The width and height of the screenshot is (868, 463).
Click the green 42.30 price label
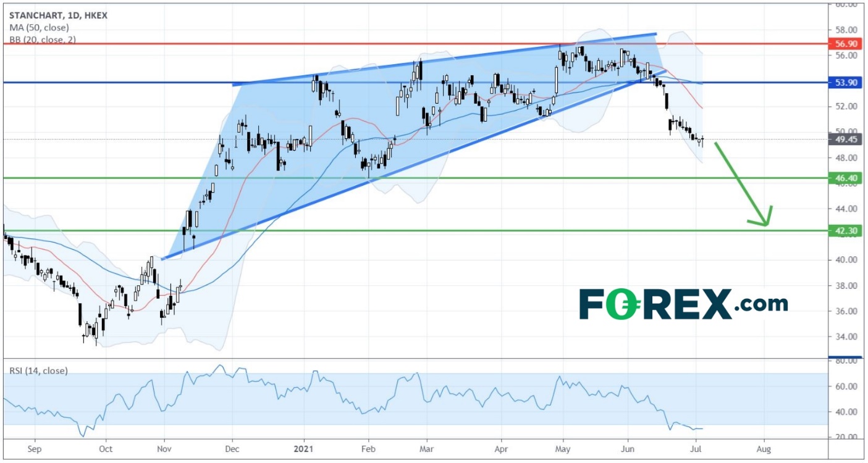pyautogui.click(x=845, y=231)
